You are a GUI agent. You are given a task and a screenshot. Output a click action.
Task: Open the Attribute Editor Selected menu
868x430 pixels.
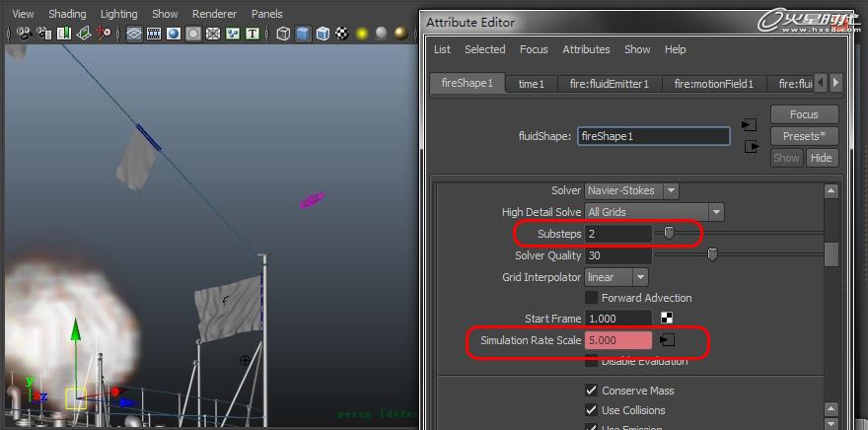click(485, 49)
